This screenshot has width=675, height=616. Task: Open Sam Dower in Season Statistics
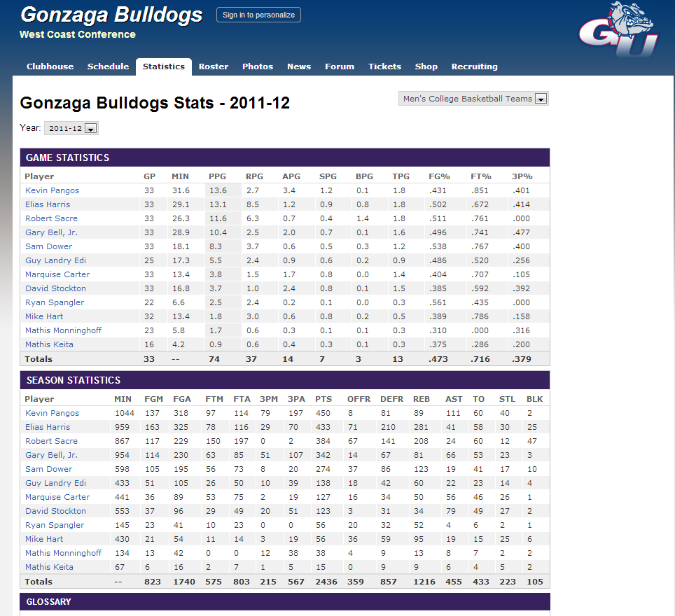click(48, 469)
